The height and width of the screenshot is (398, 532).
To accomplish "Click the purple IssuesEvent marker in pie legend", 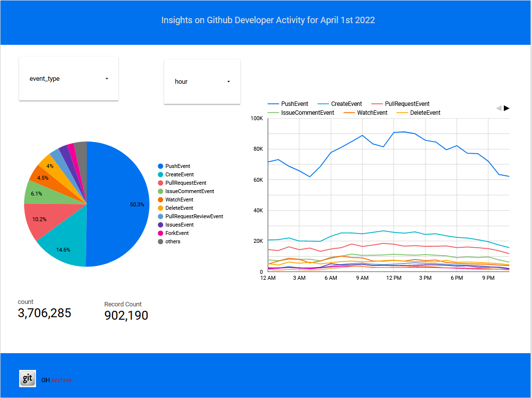I will 159,225.
